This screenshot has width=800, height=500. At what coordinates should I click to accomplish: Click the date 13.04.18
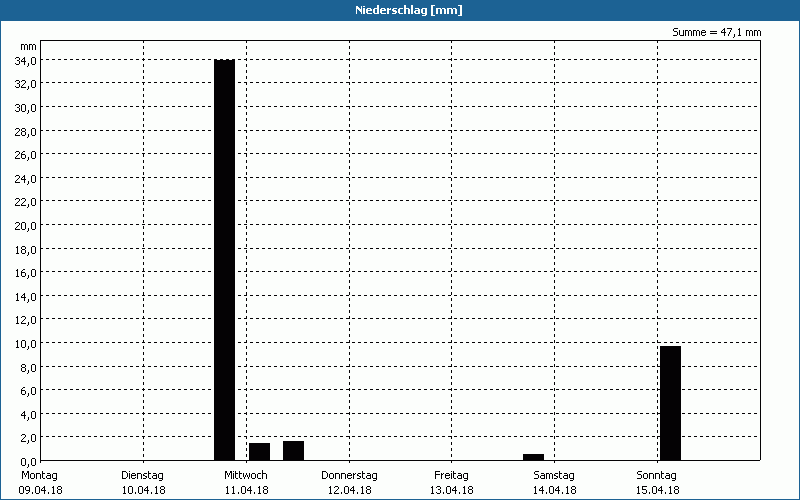(x=452, y=490)
